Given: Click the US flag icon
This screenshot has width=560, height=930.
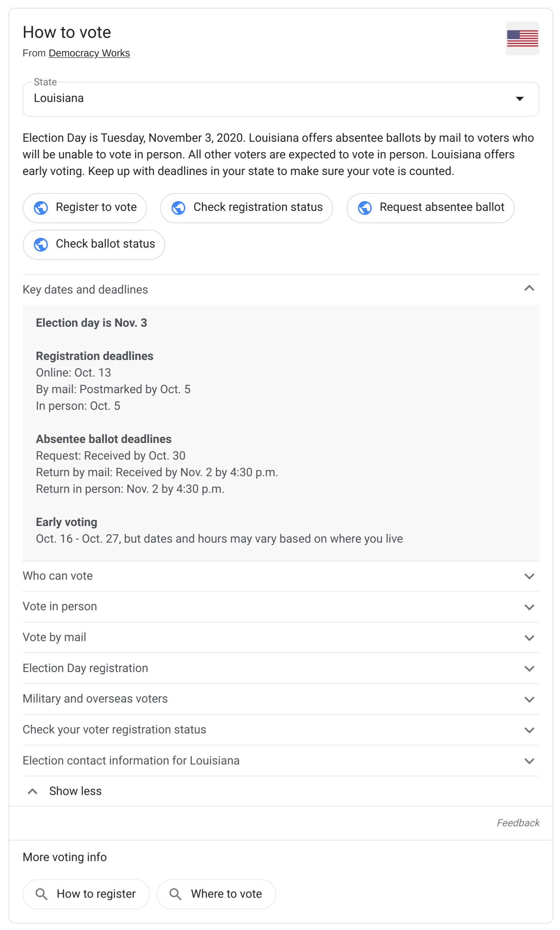Looking at the screenshot, I should tap(522, 38).
